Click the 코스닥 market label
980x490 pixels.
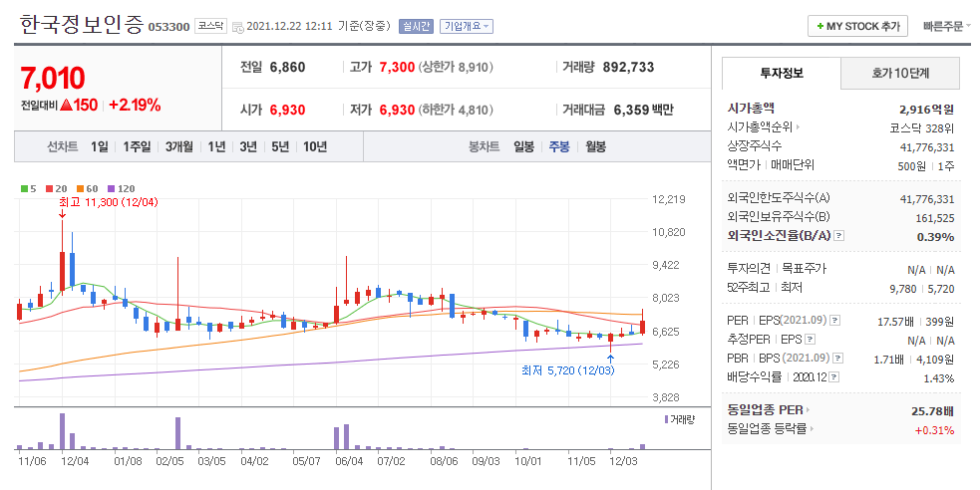210,26
